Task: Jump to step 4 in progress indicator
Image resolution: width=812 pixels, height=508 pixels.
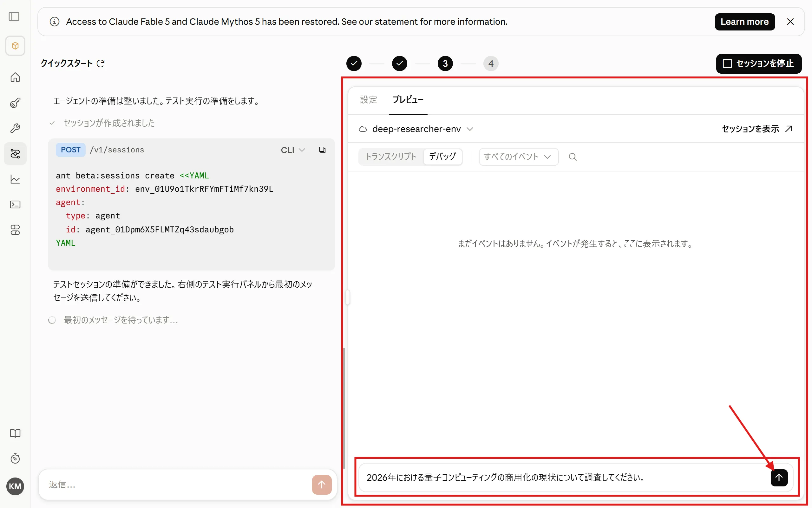Action: [491, 63]
